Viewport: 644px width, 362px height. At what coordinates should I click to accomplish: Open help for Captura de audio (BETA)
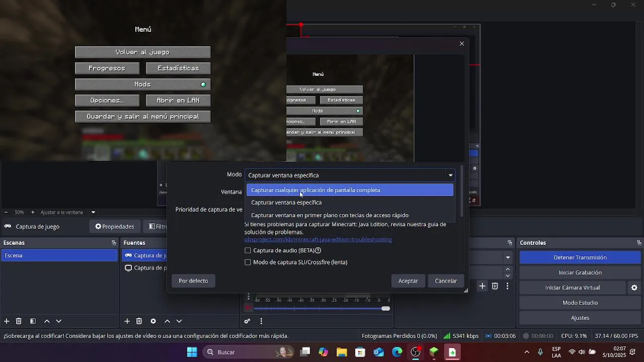pos(318,250)
